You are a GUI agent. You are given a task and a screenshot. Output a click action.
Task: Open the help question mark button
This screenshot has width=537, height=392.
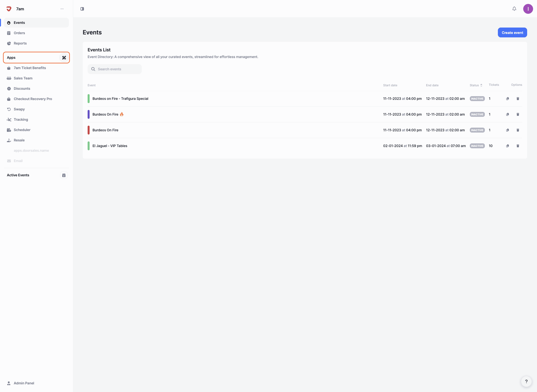526,381
